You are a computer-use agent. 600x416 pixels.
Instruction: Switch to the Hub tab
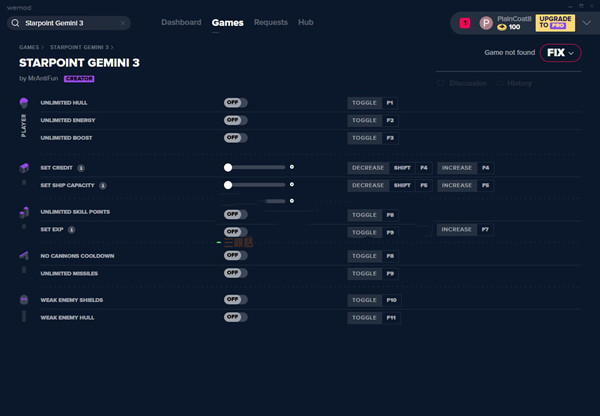pos(306,22)
